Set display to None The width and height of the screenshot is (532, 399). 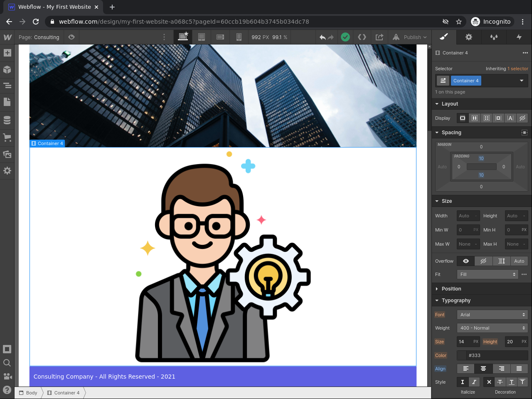click(522, 118)
